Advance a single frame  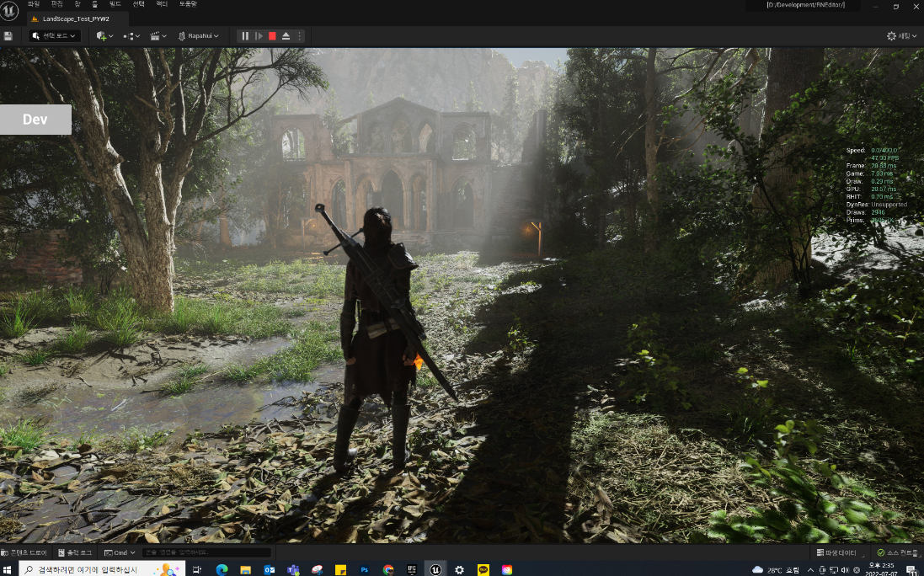coord(259,36)
